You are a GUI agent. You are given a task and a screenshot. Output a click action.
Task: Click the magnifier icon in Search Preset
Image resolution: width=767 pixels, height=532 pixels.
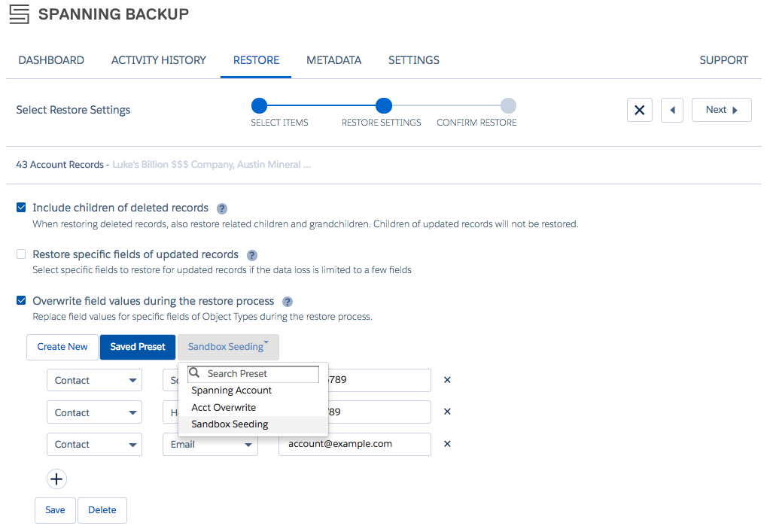point(194,373)
